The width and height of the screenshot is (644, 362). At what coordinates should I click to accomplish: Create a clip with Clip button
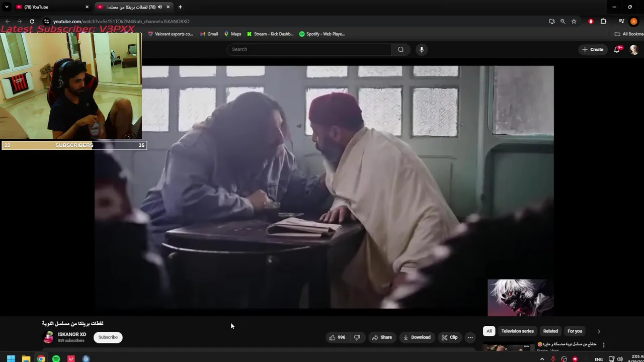(x=449, y=337)
